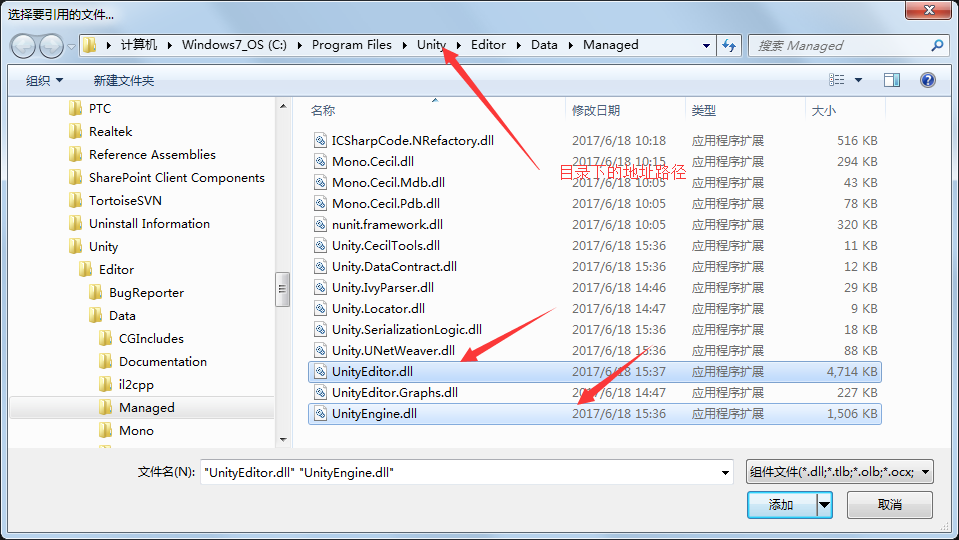Select Program Files breadcrumb

click(x=352, y=45)
